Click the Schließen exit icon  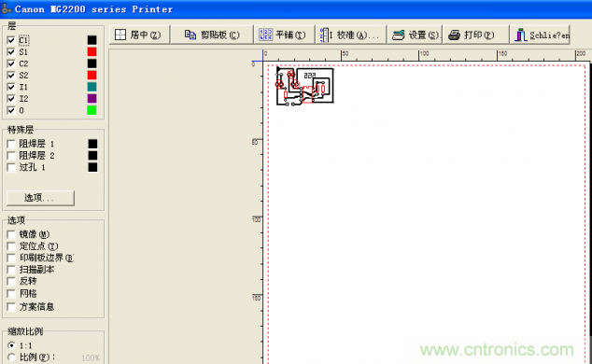[x=521, y=35]
